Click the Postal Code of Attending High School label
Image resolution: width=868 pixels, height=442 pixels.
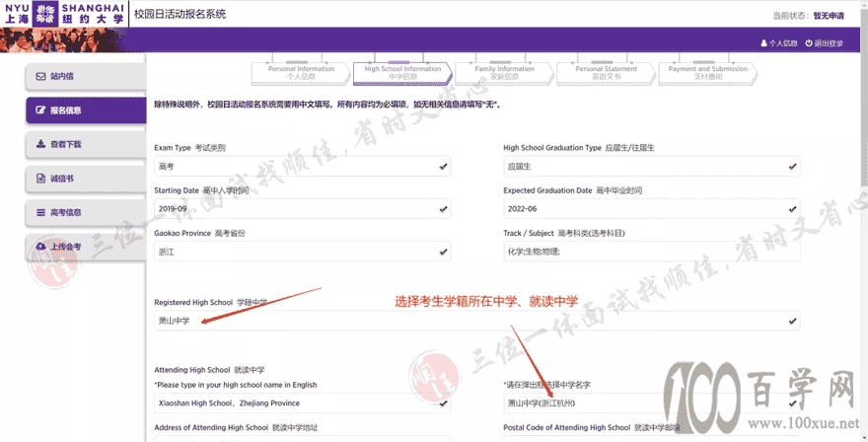[x=591, y=427]
